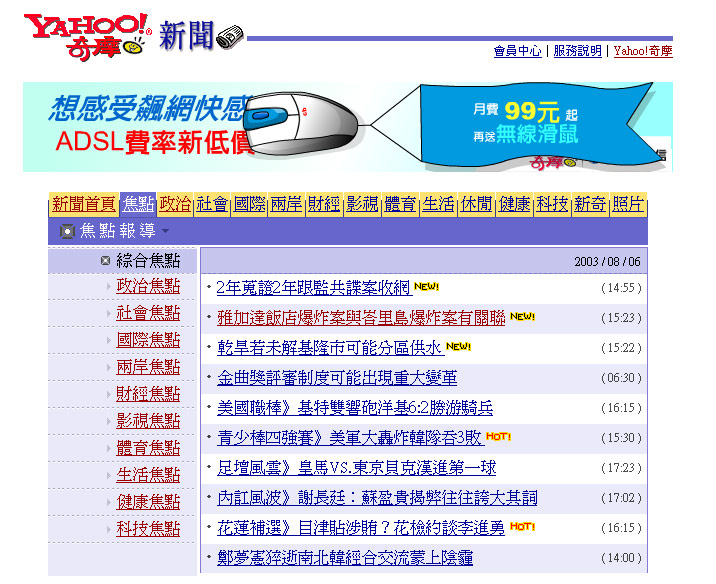Viewport: 716px width, 584px height.
Task: Switch to 生活 tab
Action: pos(438,204)
